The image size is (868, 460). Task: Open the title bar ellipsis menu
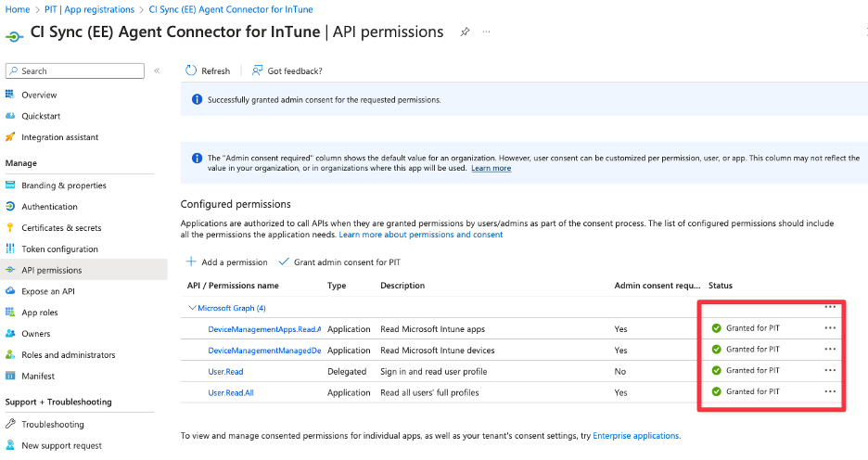click(486, 32)
